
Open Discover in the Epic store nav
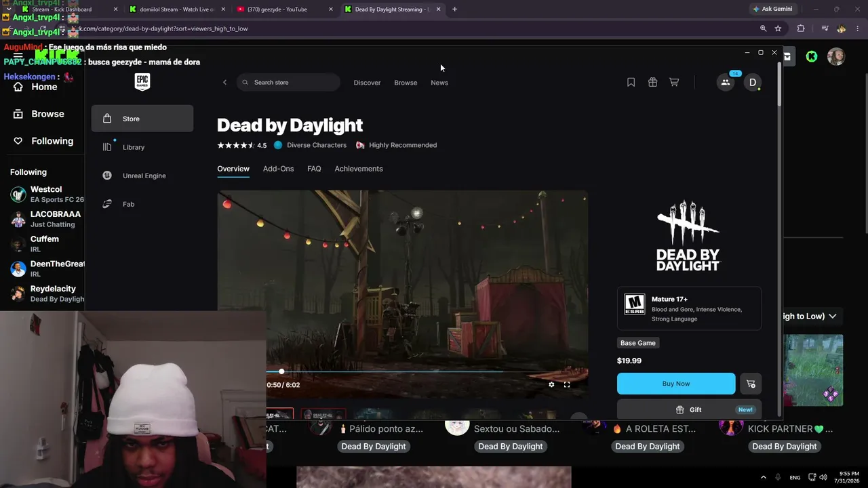(x=367, y=83)
